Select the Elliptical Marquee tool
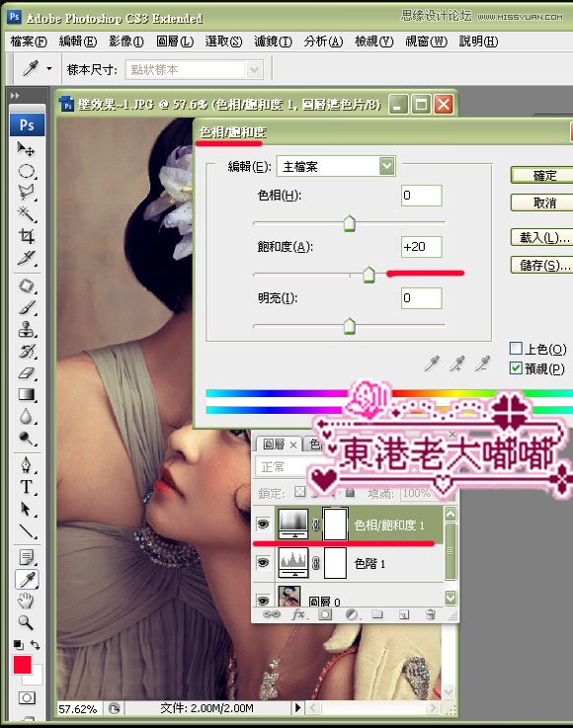 pos(26,171)
